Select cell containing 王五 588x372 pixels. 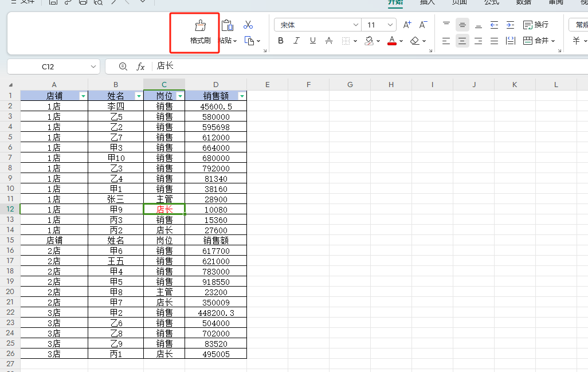click(x=116, y=261)
